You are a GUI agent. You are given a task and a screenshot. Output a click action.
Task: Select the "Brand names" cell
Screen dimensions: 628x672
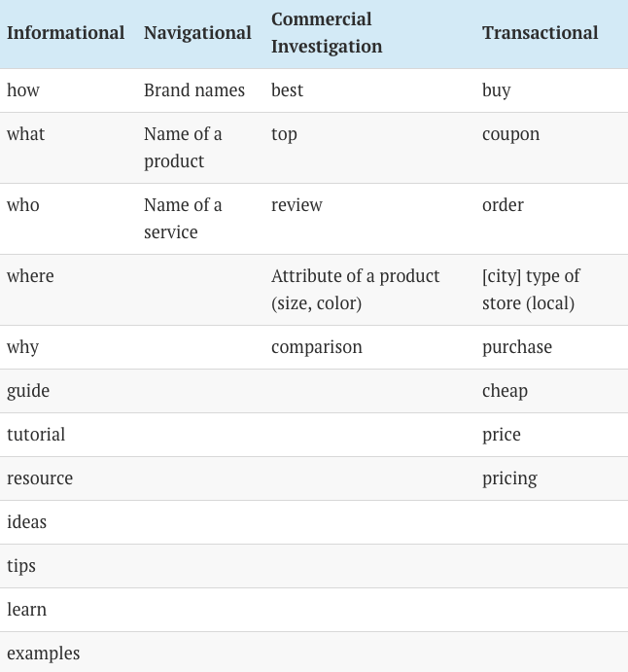click(194, 90)
